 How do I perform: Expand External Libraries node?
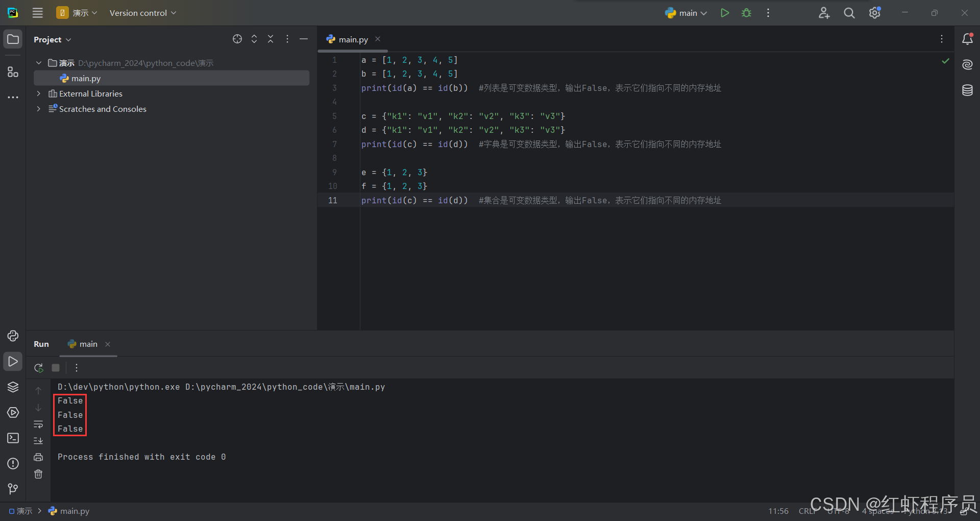(39, 93)
